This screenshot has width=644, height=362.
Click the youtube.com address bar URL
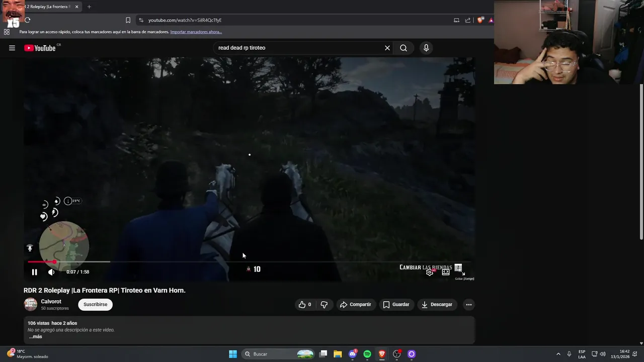pyautogui.click(x=185, y=20)
